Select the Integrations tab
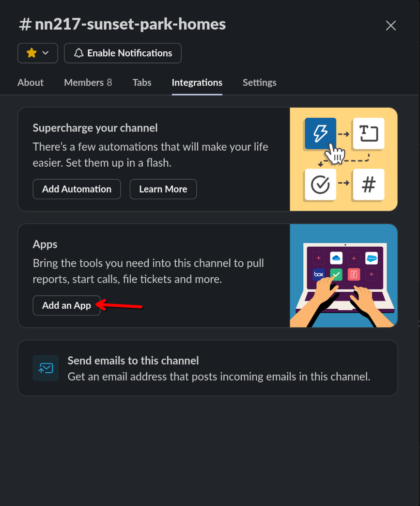420x506 pixels. tap(197, 82)
